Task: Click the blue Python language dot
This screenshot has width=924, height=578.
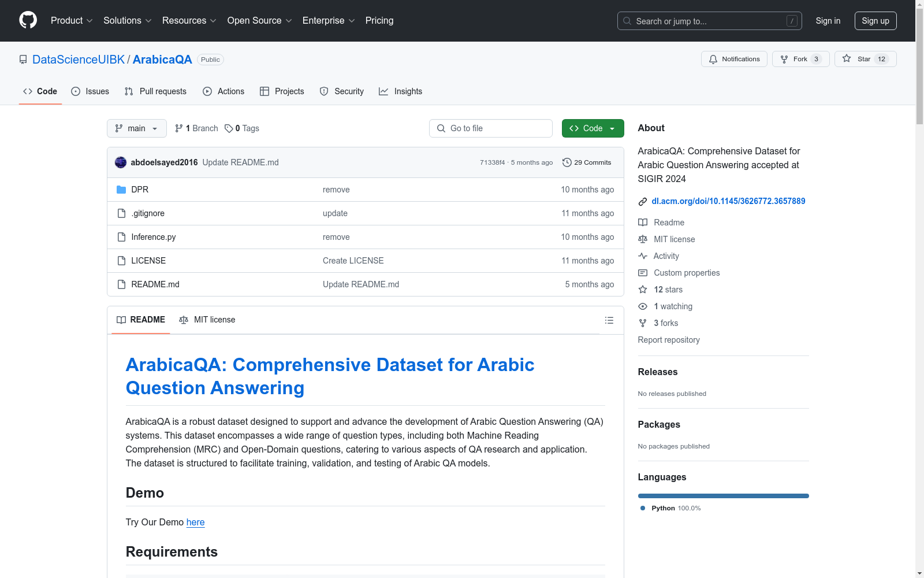Action: click(643, 508)
